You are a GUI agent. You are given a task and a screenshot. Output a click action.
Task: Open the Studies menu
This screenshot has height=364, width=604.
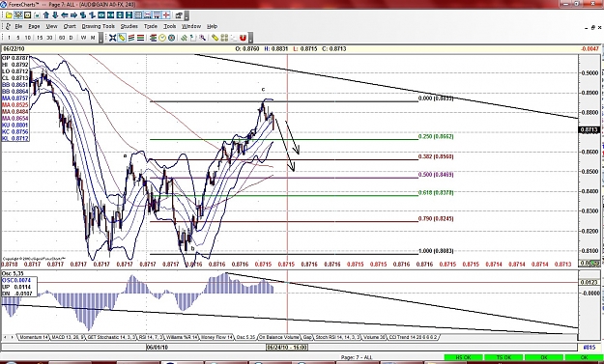tap(129, 26)
